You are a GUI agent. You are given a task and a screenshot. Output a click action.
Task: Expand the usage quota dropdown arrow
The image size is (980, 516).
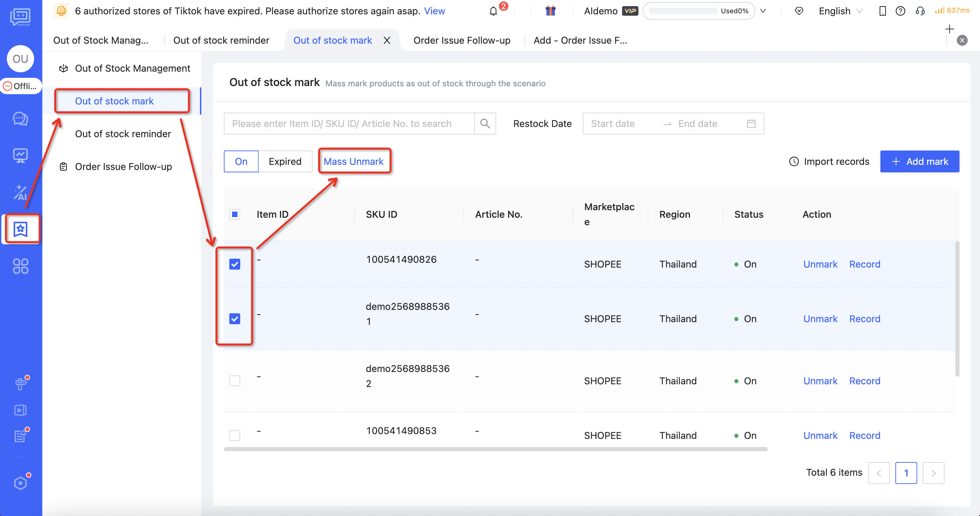point(763,11)
